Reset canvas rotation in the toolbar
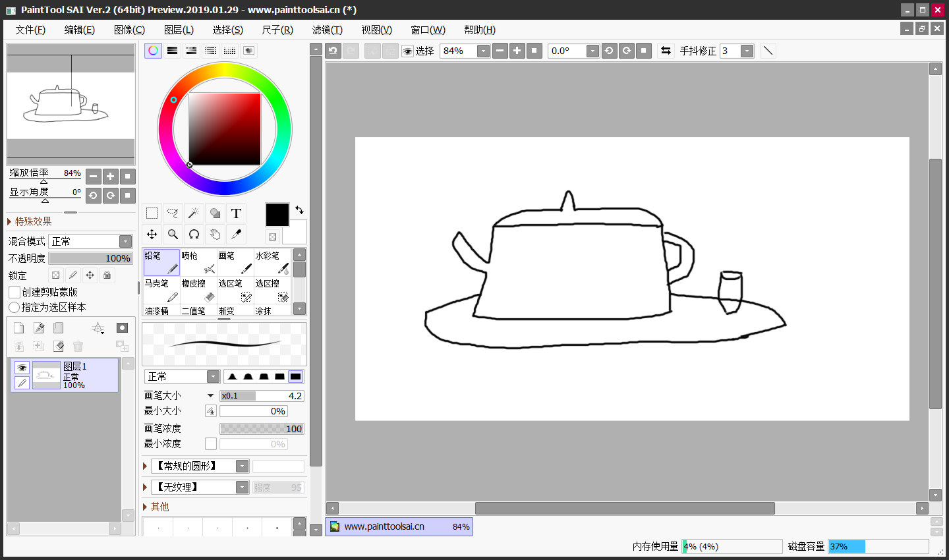The image size is (949, 560). 644,51
